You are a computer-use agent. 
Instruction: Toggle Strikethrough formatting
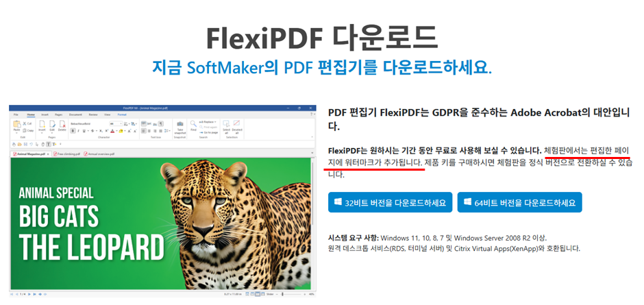point(92,131)
